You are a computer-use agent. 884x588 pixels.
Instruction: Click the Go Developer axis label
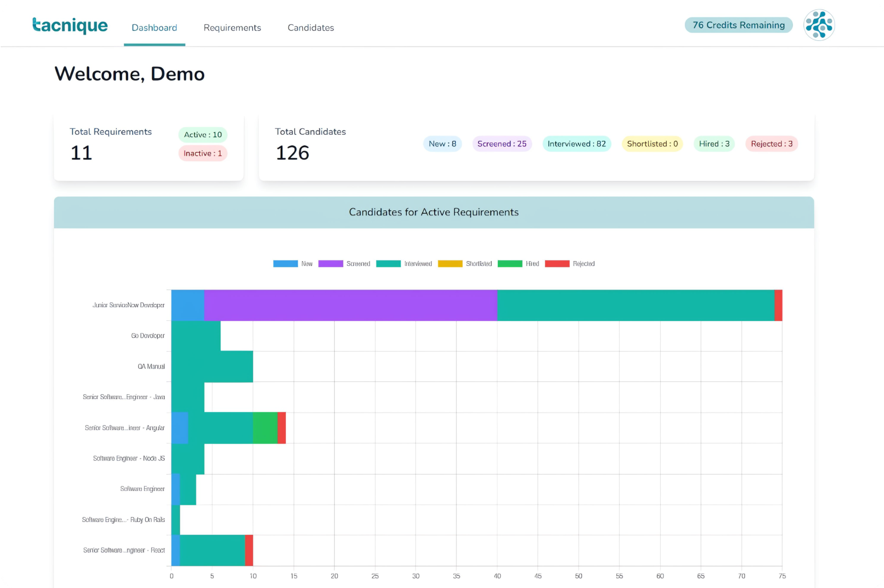(148, 336)
